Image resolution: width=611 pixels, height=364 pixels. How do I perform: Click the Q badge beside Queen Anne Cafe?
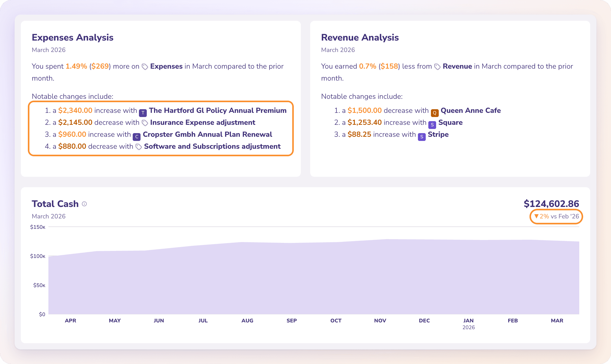pyautogui.click(x=435, y=113)
